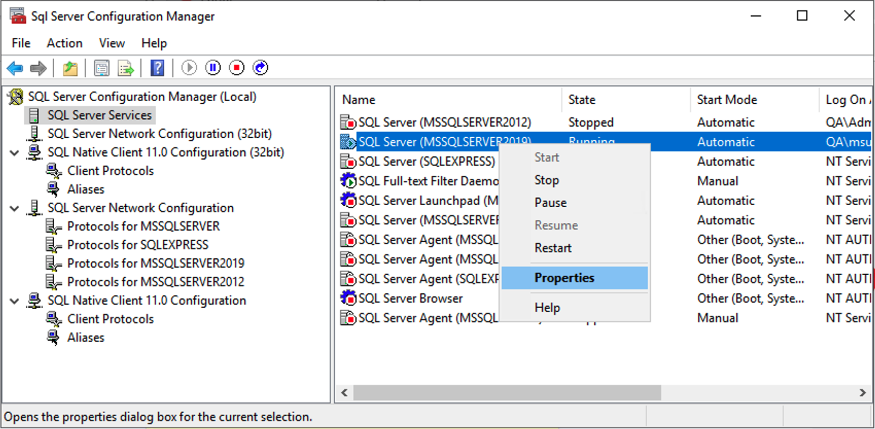Sort by the Name column header
Screen dimensions: 875x429
point(450,100)
